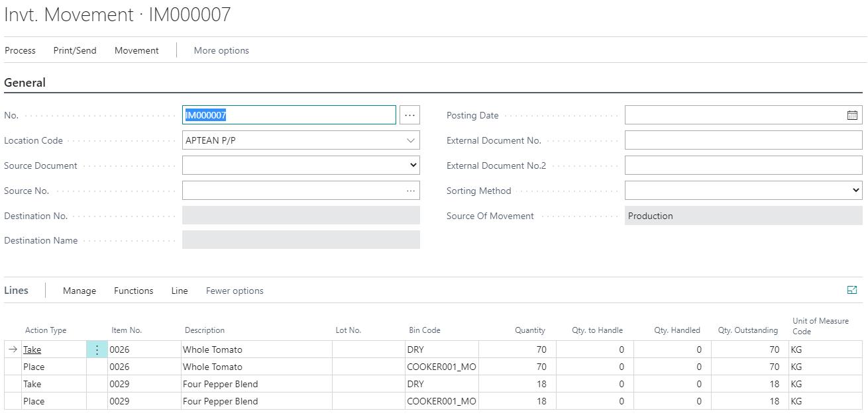Click the Source No. lookup ellipsis

click(411, 191)
